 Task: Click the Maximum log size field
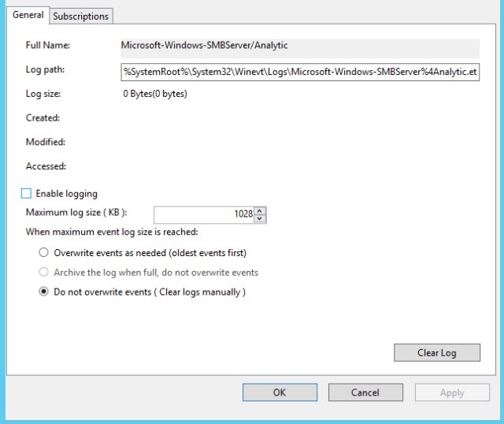(x=204, y=214)
